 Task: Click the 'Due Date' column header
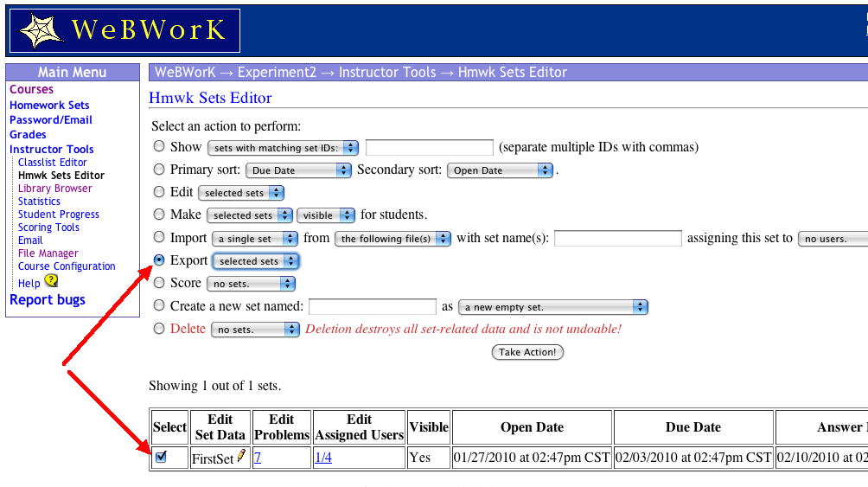click(x=693, y=427)
